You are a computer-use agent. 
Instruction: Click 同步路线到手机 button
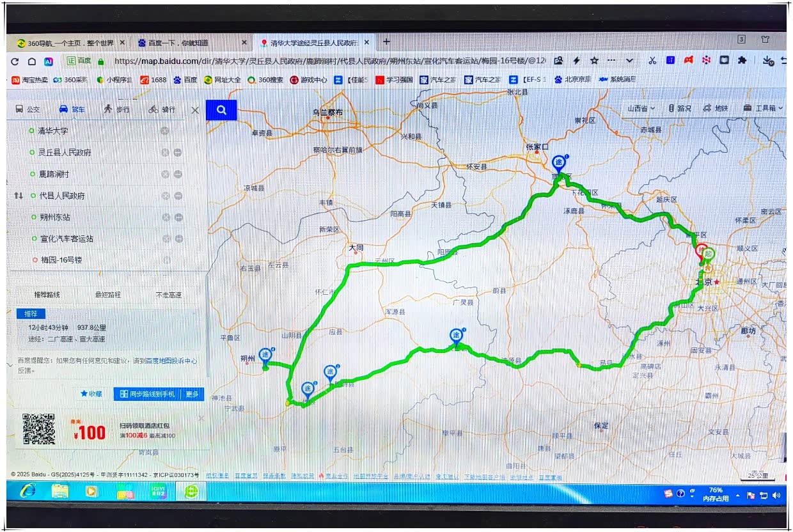[x=146, y=394]
